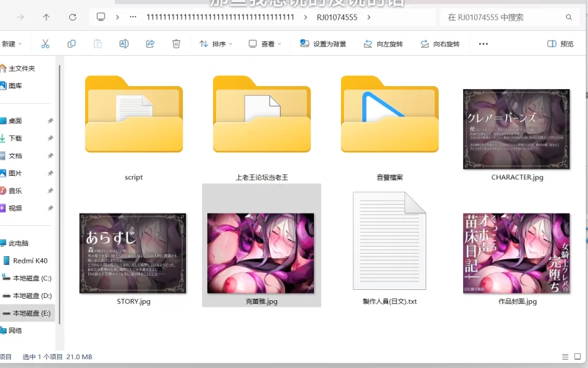
Task: Select 主文件夹 in the sidebar
Action: coord(22,68)
